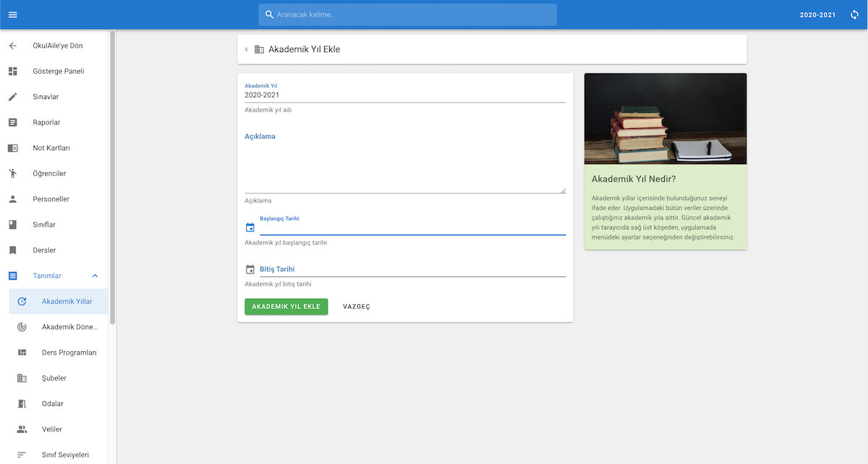Click the Raporlar document icon
Image resolution: width=868 pixels, height=464 pixels.
(x=12, y=122)
